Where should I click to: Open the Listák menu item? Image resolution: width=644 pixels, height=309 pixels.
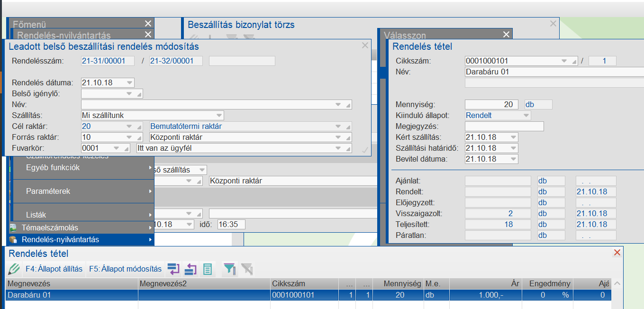[x=36, y=215]
